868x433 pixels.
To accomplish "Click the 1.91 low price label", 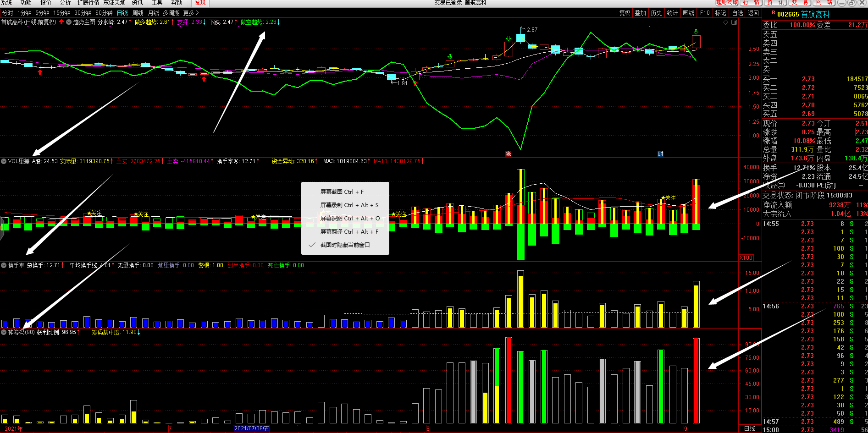I will (x=402, y=83).
